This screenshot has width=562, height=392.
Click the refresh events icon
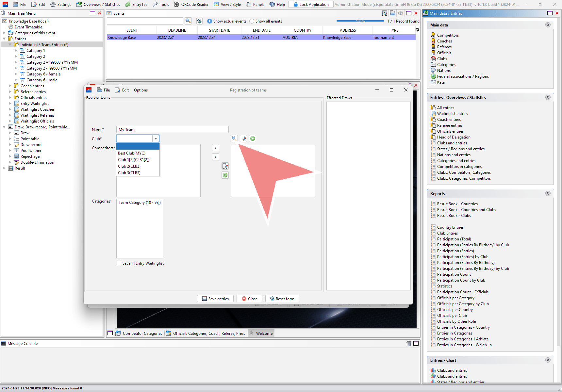coord(199,21)
